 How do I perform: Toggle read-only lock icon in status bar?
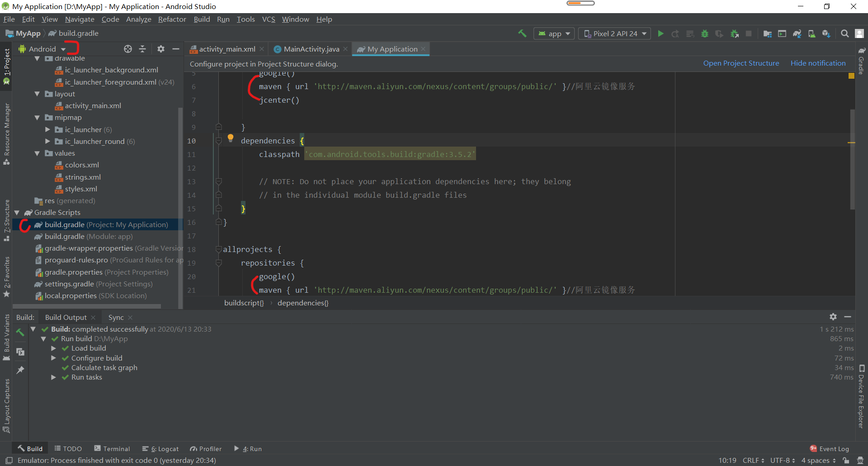(x=845, y=460)
